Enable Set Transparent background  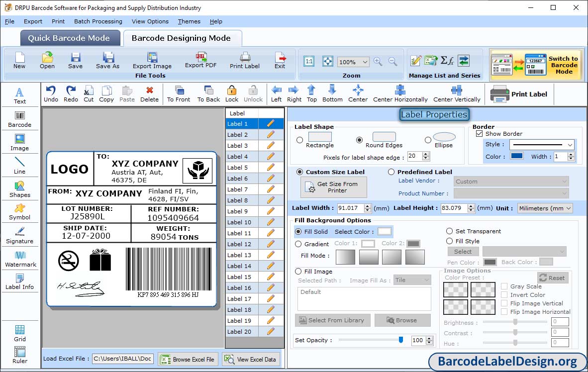pyautogui.click(x=449, y=231)
